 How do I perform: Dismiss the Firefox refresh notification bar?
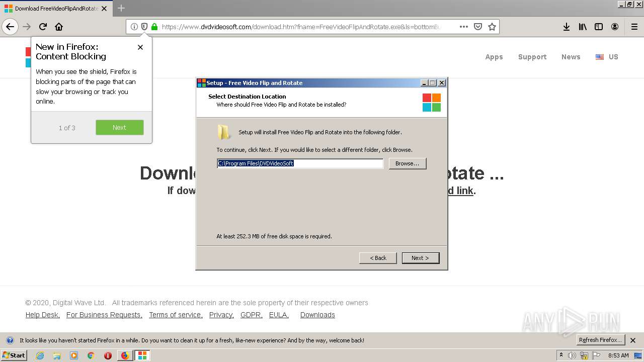coord(633,340)
